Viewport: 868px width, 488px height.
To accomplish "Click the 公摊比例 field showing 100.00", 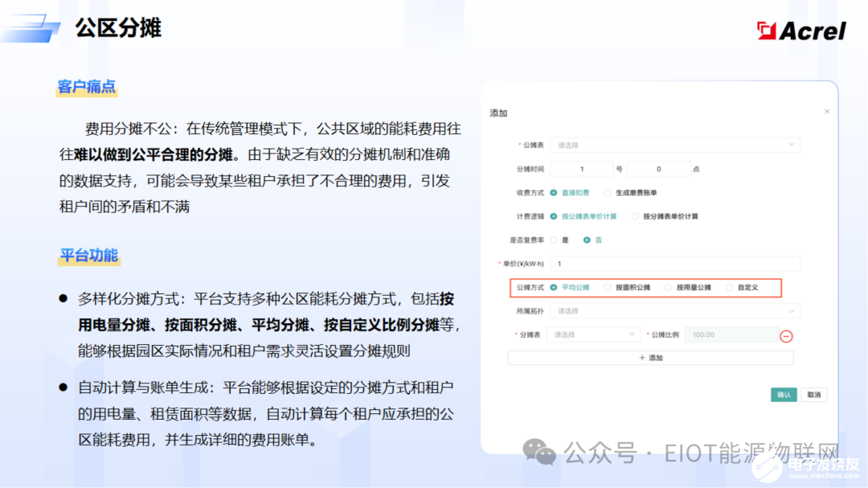I will point(731,334).
